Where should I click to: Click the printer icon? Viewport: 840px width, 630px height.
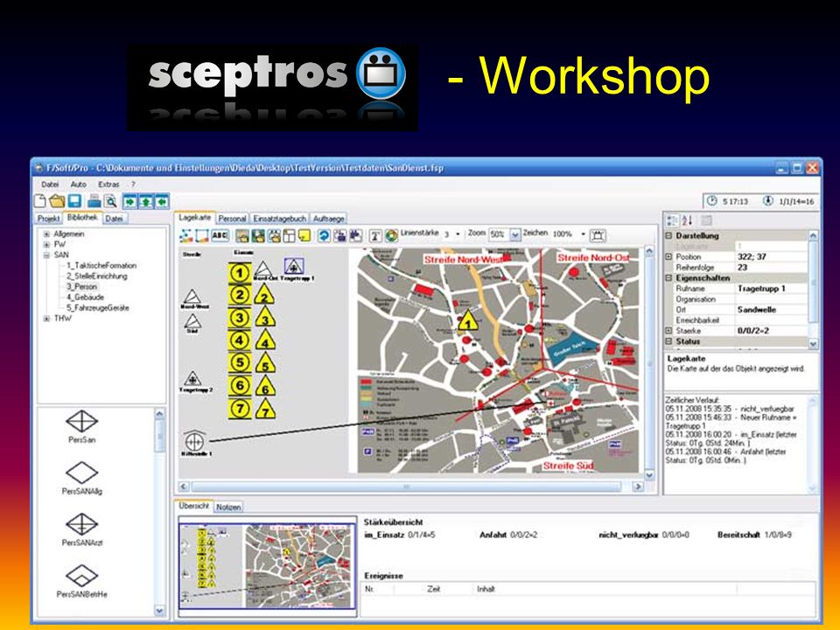[x=94, y=201]
